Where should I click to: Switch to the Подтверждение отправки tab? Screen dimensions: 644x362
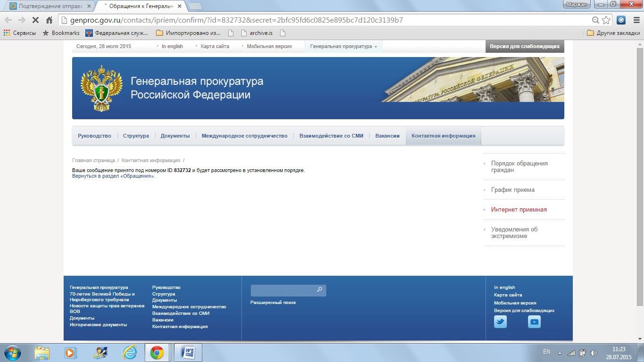47,6
